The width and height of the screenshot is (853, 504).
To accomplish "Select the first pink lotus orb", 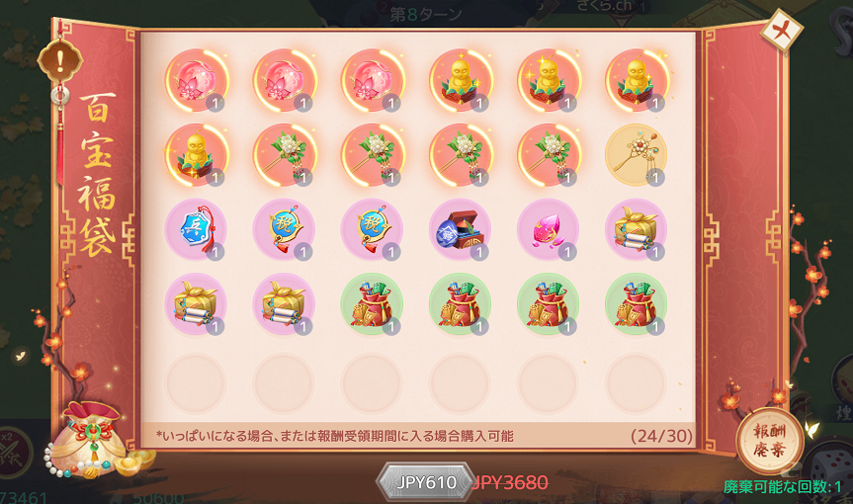I will click(x=196, y=80).
